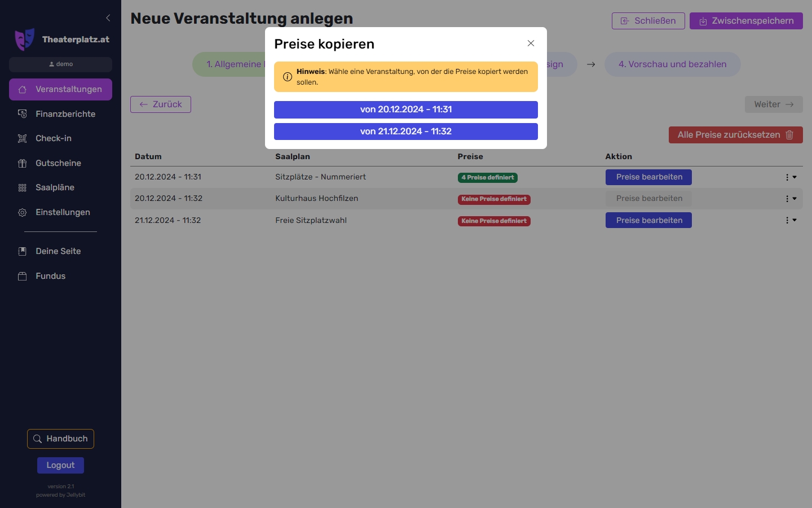The height and width of the screenshot is (508, 812).
Task: Click Alle Preise zurücksetzen trash button
Action: 735,135
